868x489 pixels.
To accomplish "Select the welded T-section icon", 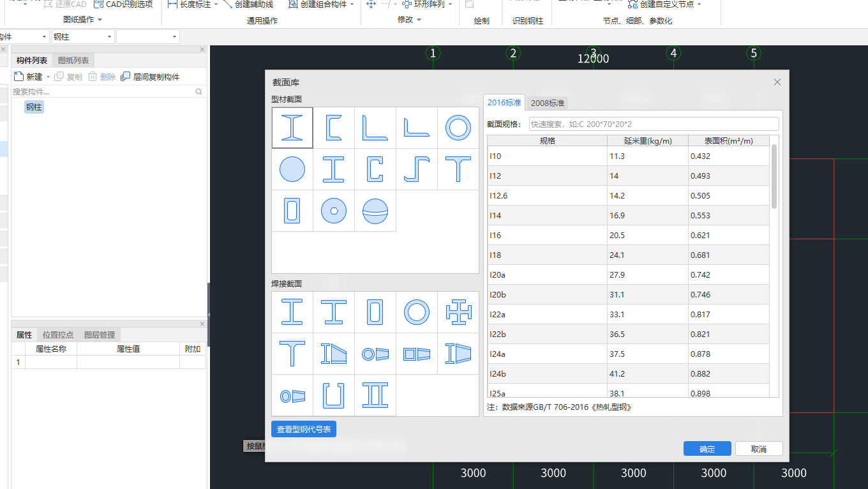I will click(x=292, y=354).
